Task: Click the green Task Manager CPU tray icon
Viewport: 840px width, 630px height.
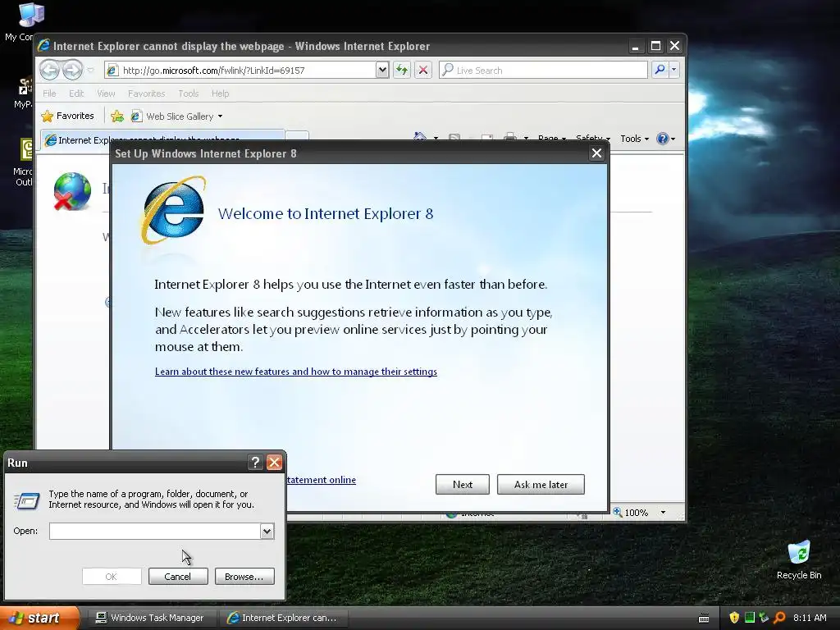Action: [749, 618]
